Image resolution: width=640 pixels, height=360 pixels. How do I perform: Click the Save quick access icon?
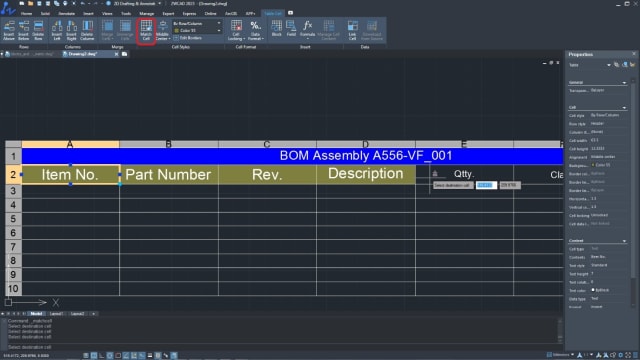(x=39, y=3)
